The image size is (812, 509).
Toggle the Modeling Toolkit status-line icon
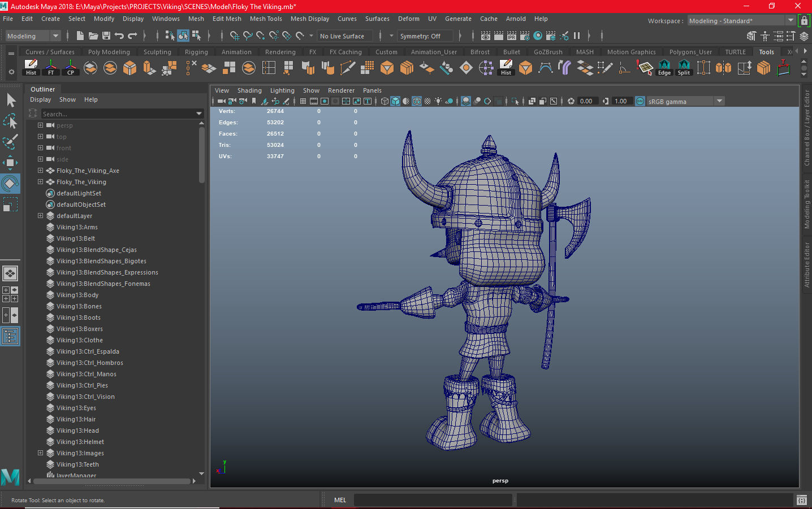pos(751,36)
